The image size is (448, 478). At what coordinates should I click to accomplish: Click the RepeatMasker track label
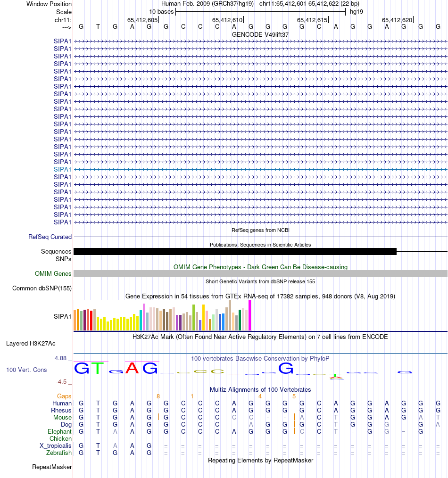(52, 467)
